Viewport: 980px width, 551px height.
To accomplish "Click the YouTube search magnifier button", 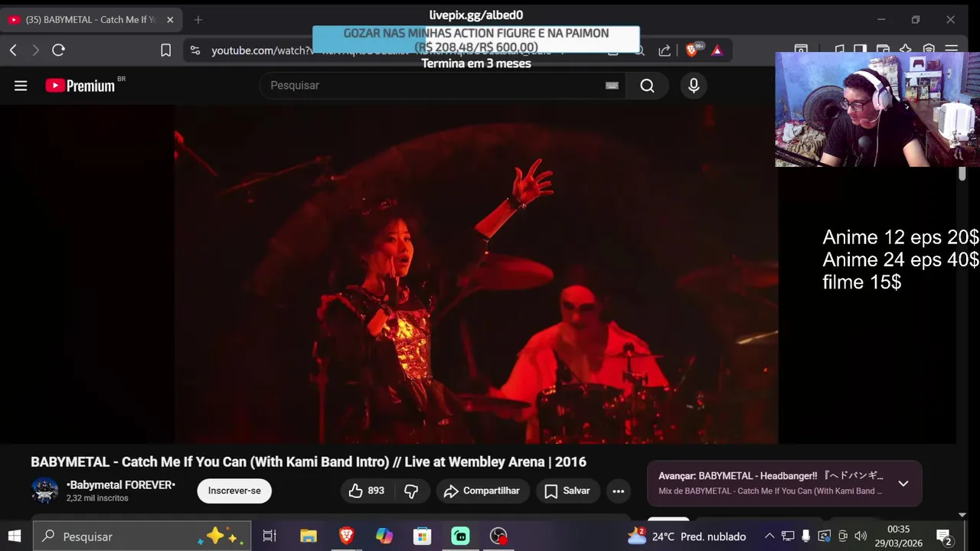I will 647,85.
